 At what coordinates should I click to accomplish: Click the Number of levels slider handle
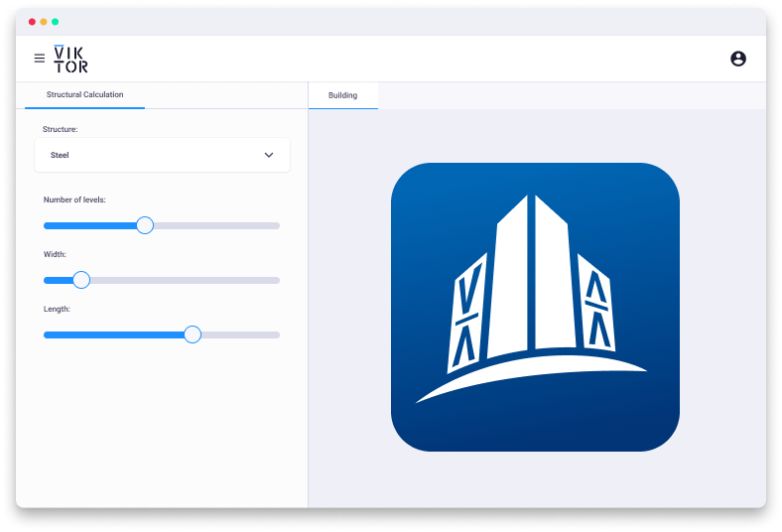[x=145, y=225]
